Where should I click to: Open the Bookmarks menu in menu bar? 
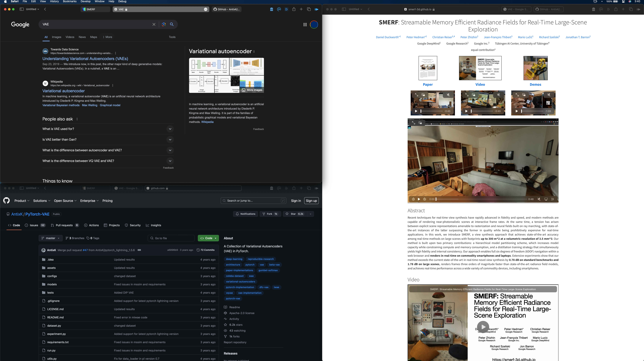coord(70,2)
